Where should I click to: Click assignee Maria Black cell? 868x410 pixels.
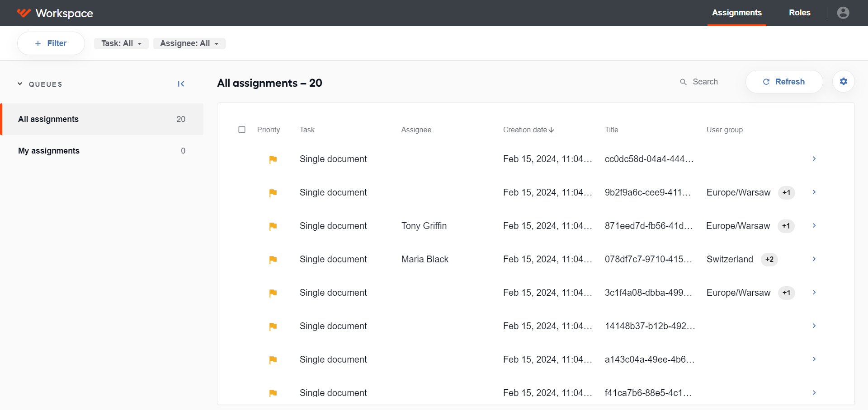[425, 259]
